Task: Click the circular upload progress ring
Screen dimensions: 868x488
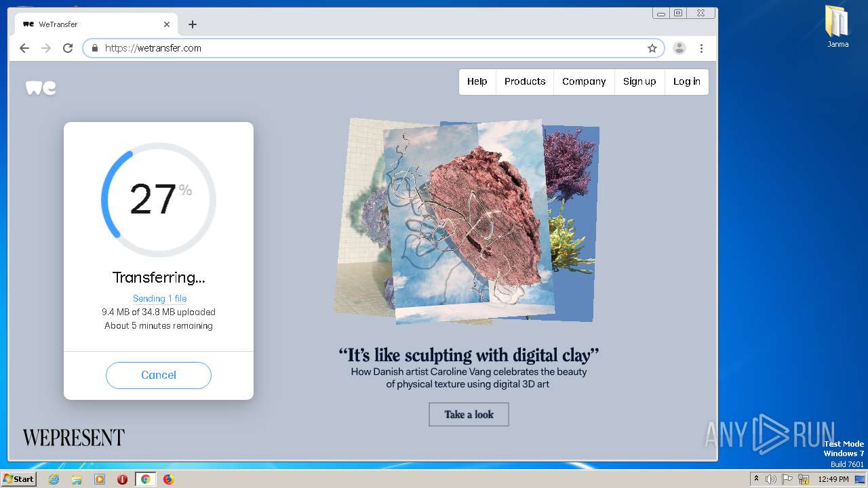Action: tap(159, 200)
